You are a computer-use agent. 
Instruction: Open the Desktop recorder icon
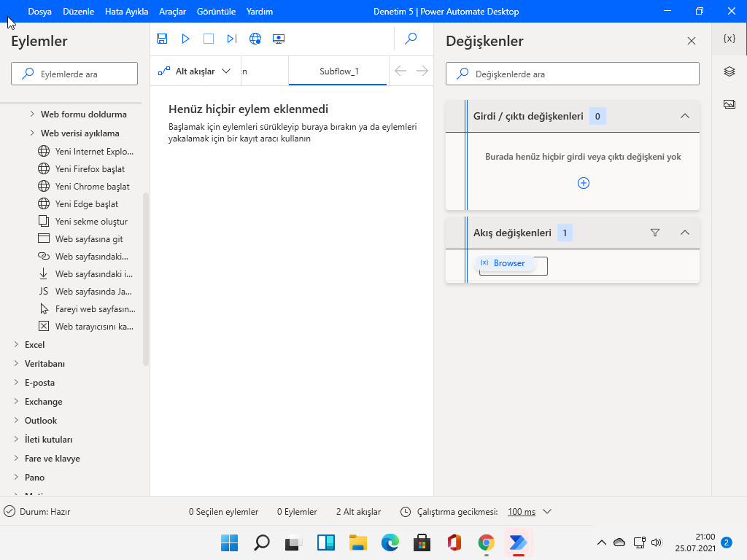point(278,39)
